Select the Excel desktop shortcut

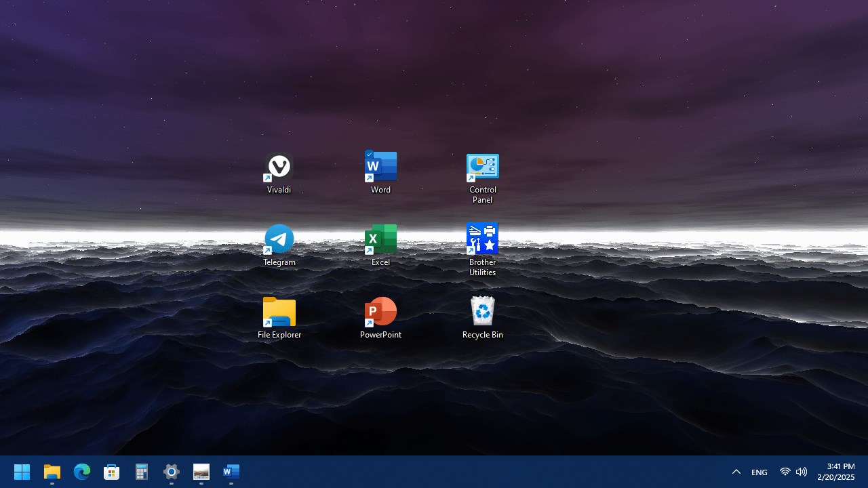pyautogui.click(x=380, y=245)
